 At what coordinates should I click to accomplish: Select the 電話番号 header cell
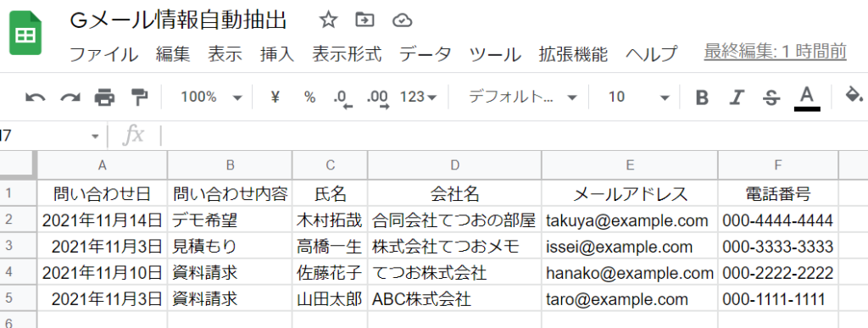(x=778, y=193)
